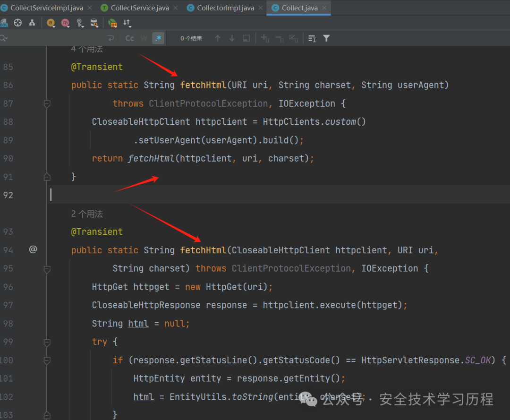Image resolution: width=510 pixels, height=420 pixels.
Task: Click line number 92 in the gutter
Action: click(x=8, y=195)
